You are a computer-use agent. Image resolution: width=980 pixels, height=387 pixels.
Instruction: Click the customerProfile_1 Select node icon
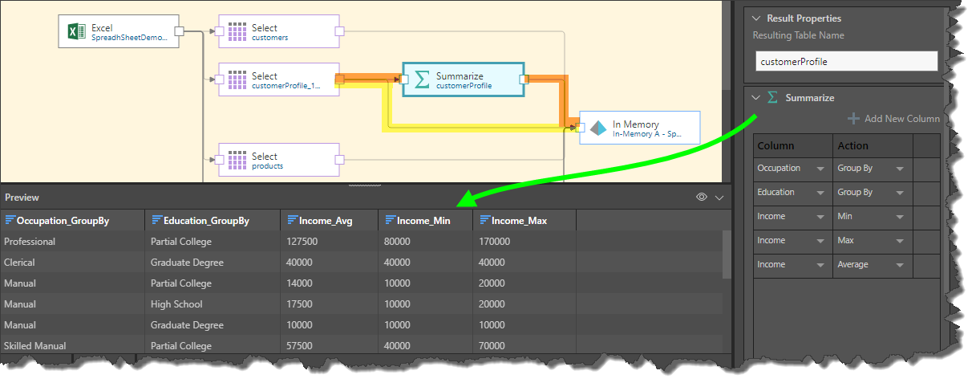[x=237, y=80]
